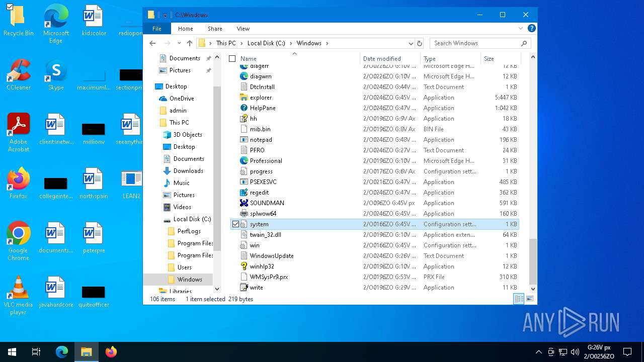Sort by Name column header
The height and width of the screenshot is (362, 644).
[x=298, y=59]
